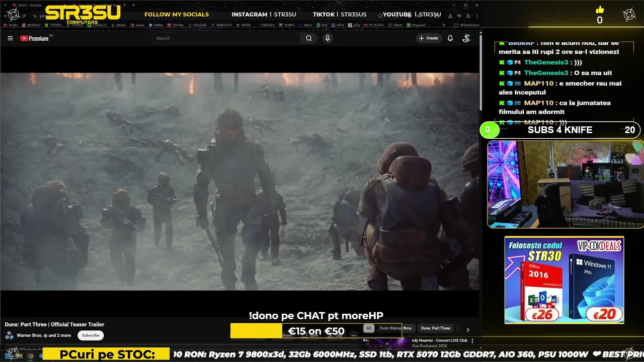Open the Str3sU bookmark
Viewport: 644px width, 362px height.
coord(11,25)
